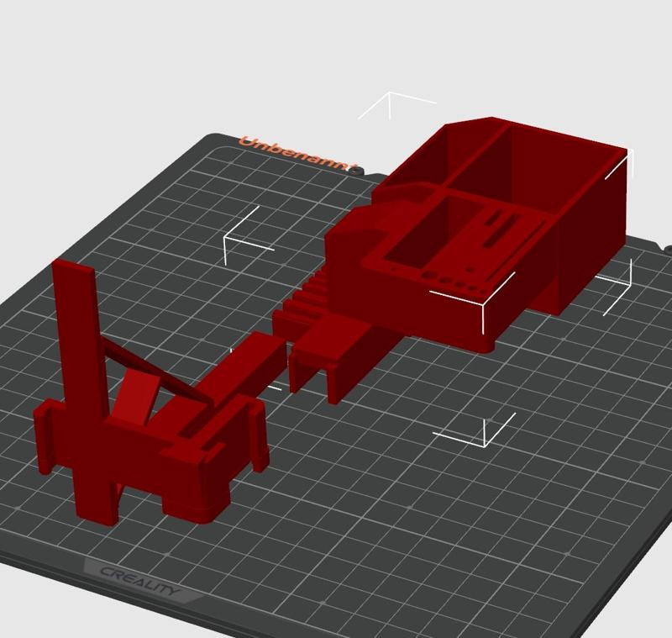Select the small ramp piece model
Image resolution: width=672 pixels, height=638 pixels.
[x=328, y=361]
